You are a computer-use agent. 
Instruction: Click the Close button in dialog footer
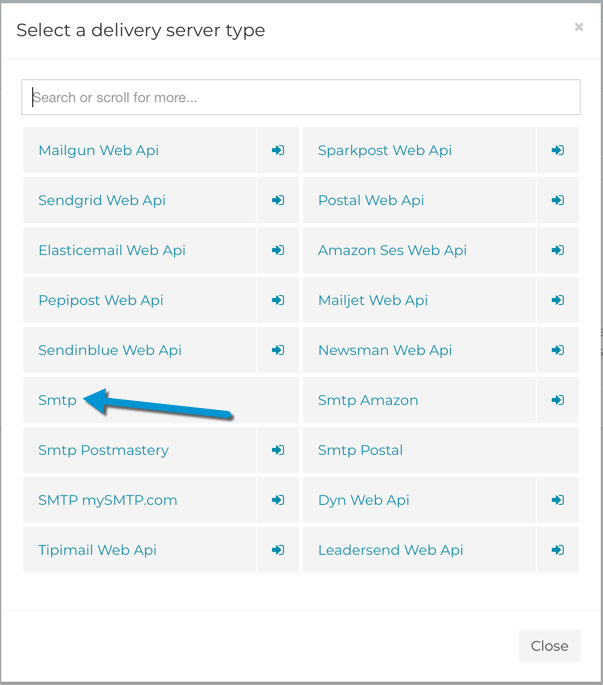tap(550, 646)
